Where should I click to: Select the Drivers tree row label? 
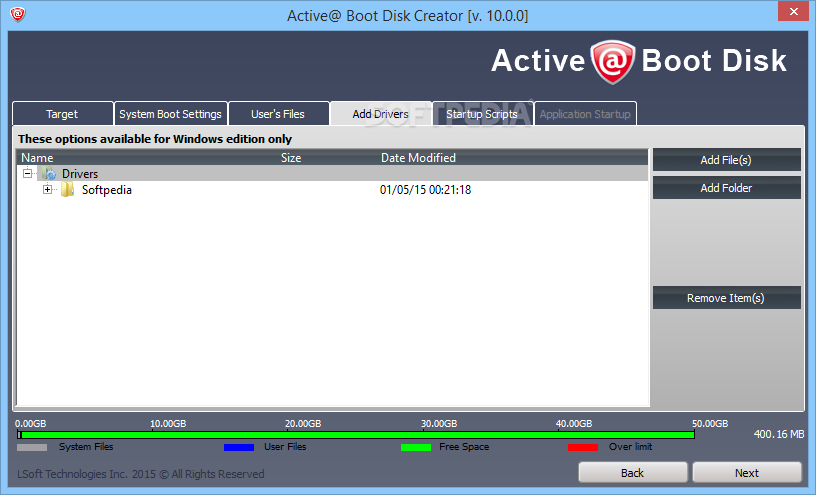click(x=80, y=173)
